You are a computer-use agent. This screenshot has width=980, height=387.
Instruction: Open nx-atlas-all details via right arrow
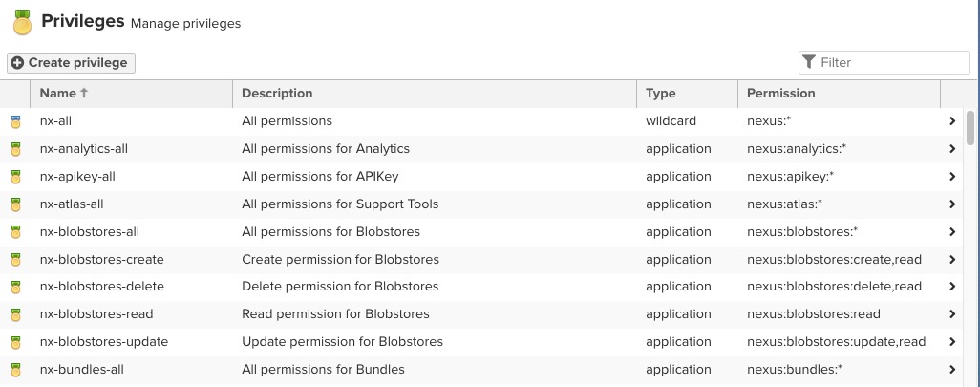coord(952,204)
